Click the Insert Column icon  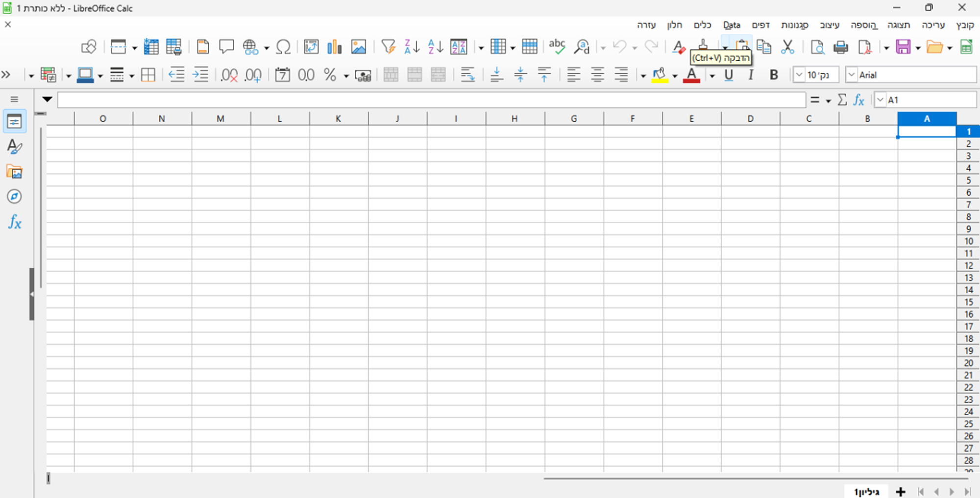click(x=498, y=47)
